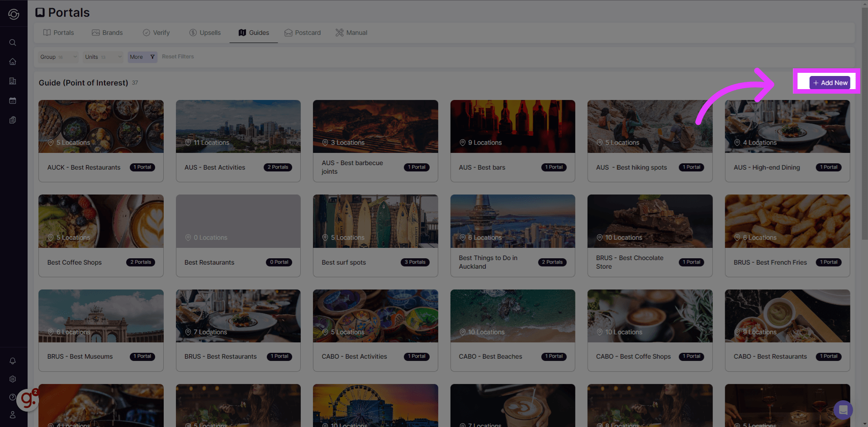Open the Units dropdown
This screenshot has width=868, height=427.
102,57
